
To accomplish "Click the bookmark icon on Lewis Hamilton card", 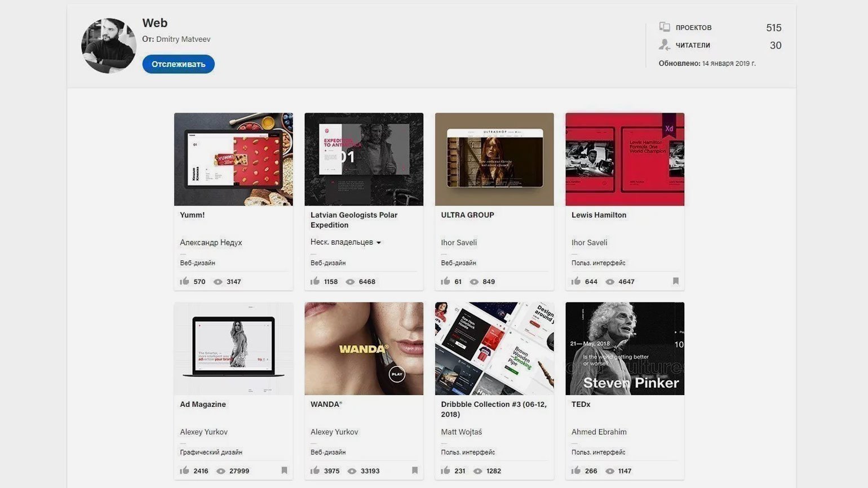I will coord(675,281).
